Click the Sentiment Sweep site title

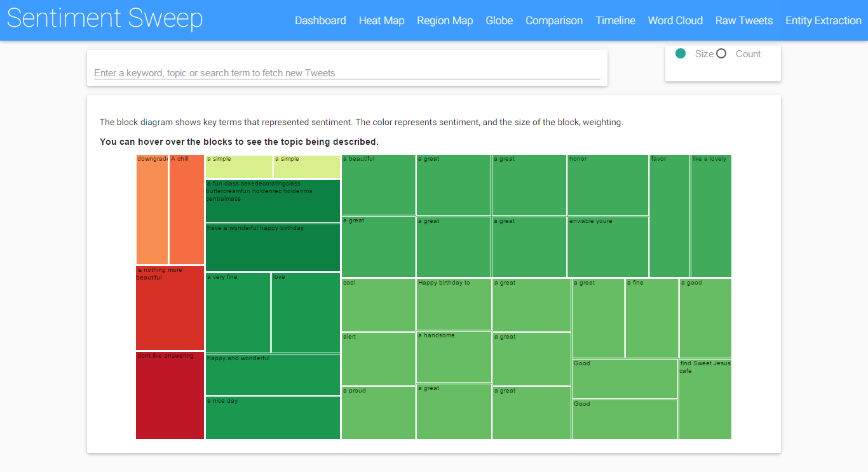tap(105, 19)
